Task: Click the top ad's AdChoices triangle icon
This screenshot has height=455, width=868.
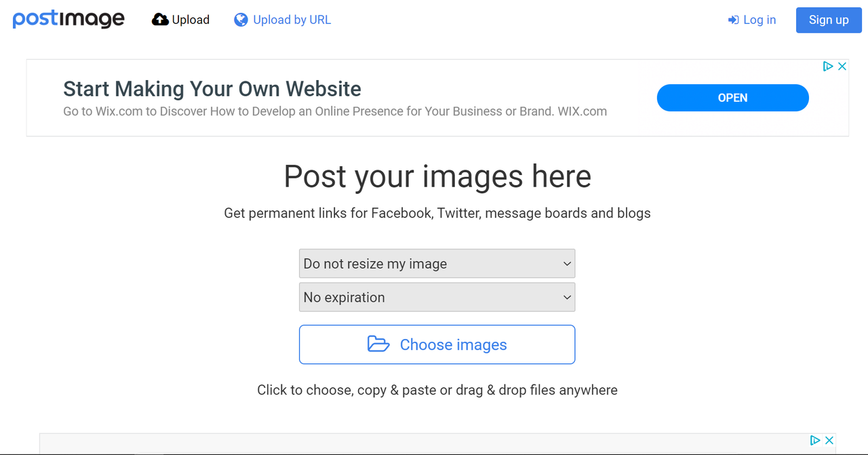Action: 827,66
